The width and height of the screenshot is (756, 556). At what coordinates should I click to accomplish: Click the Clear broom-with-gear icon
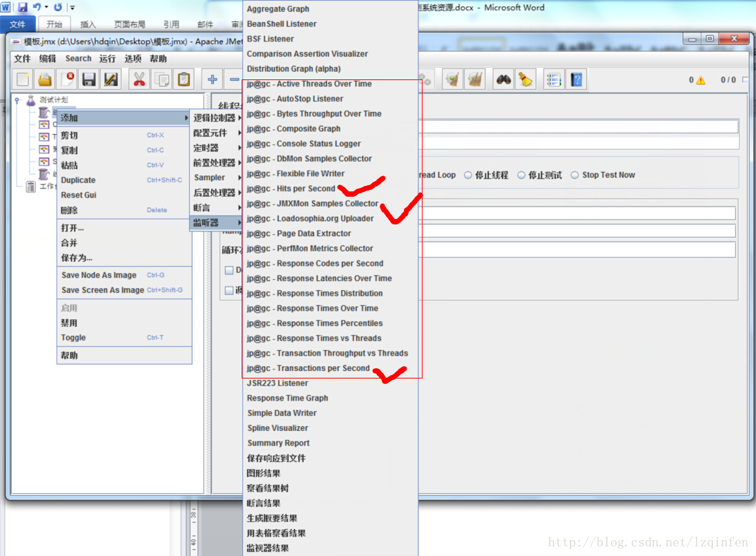453,79
